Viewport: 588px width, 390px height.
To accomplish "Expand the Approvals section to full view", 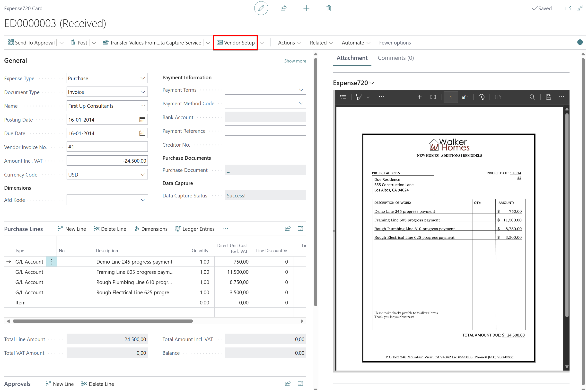I will coord(300,383).
